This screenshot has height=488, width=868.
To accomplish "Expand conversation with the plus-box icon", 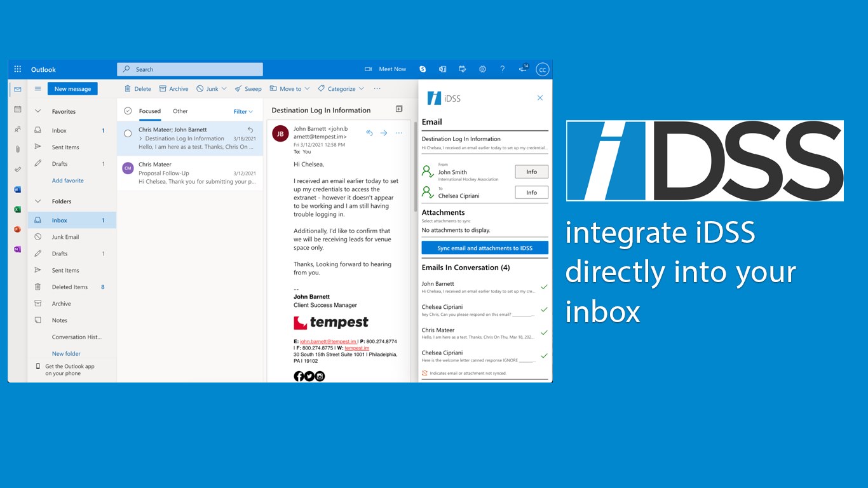I will 399,109.
